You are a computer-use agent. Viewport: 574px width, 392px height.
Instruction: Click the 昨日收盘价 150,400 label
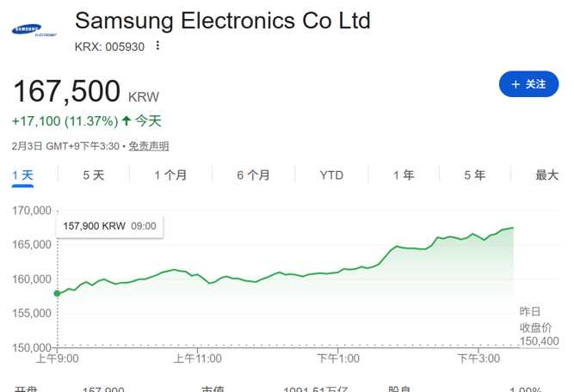pyautogui.click(x=538, y=326)
